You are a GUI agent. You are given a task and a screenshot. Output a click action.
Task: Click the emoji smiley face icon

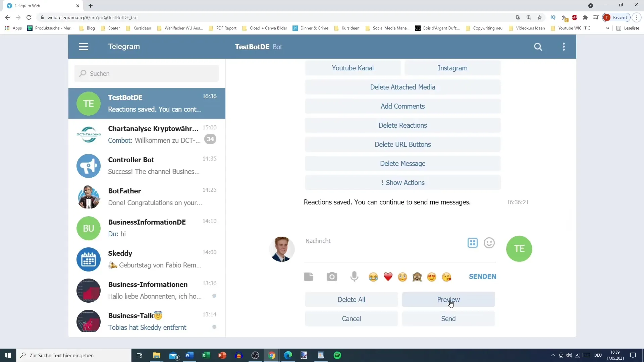pyautogui.click(x=490, y=243)
